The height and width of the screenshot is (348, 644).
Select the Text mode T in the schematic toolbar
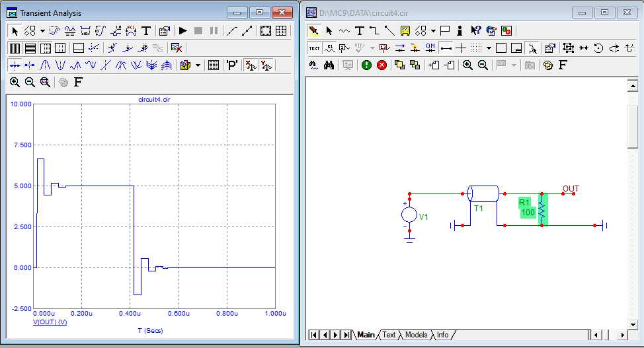tap(359, 30)
